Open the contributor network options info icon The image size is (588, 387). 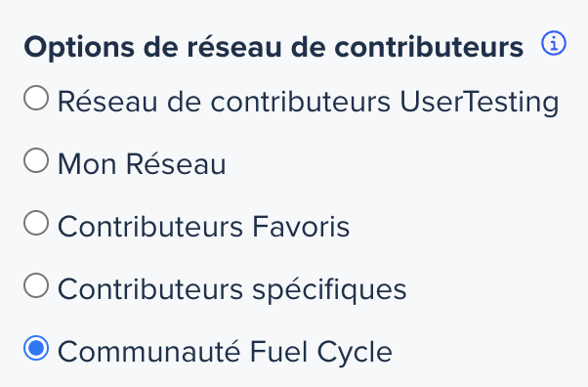(x=554, y=43)
